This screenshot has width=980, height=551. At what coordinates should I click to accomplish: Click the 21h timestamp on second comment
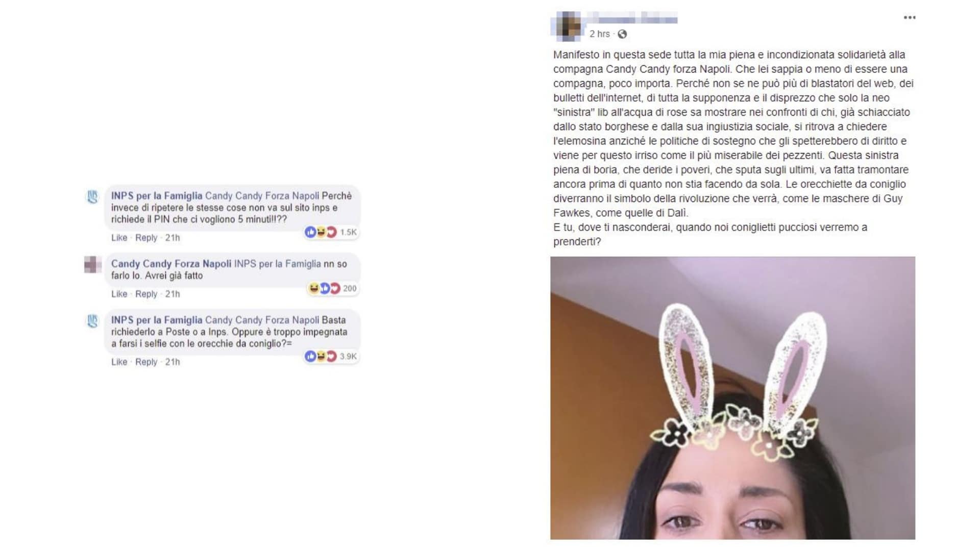[173, 294]
